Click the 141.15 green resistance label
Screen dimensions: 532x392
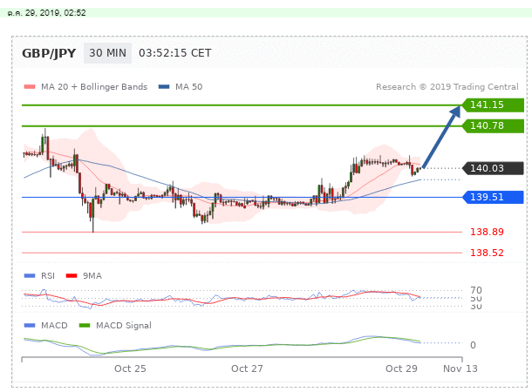tap(493, 105)
